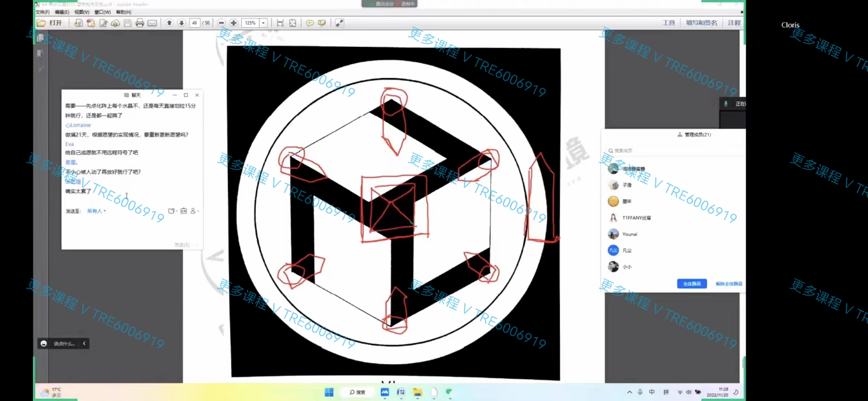
Task: Click the 发送 send button in chat
Action: [182, 245]
